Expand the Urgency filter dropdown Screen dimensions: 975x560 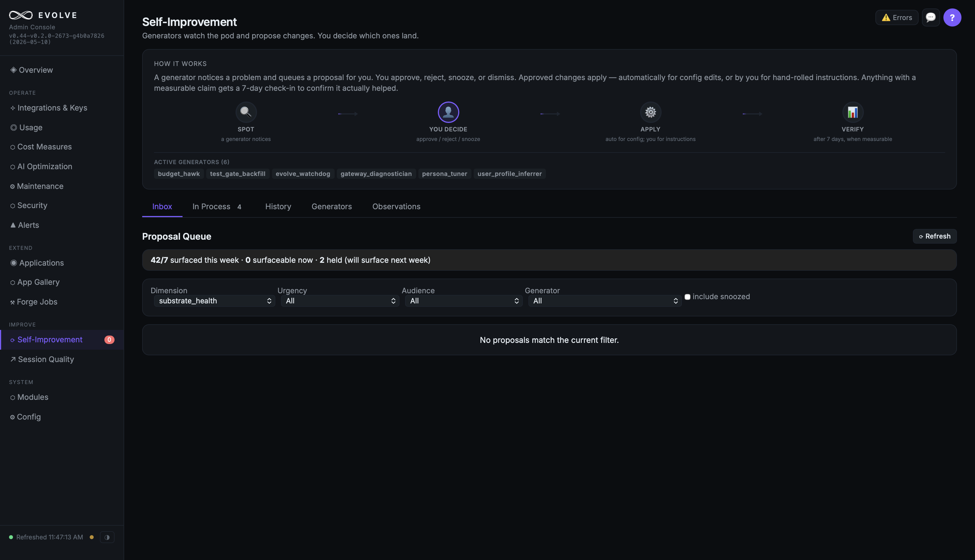coord(340,301)
